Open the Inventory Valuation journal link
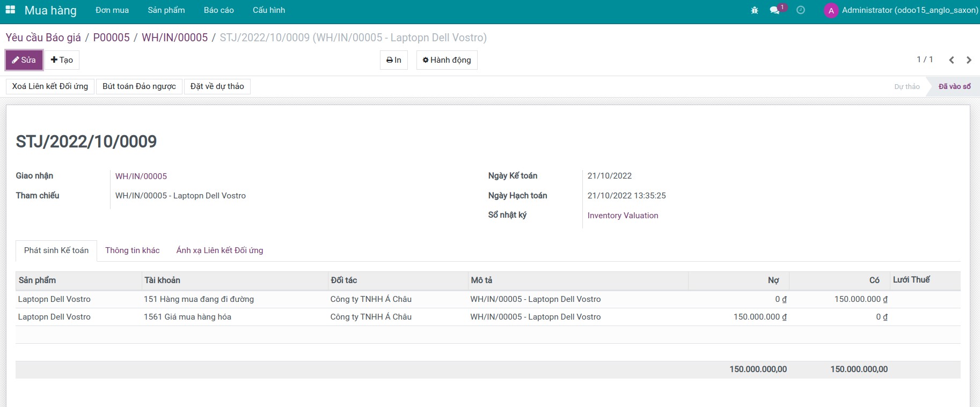The height and width of the screenshot is (407, 980). coord(623,216)
